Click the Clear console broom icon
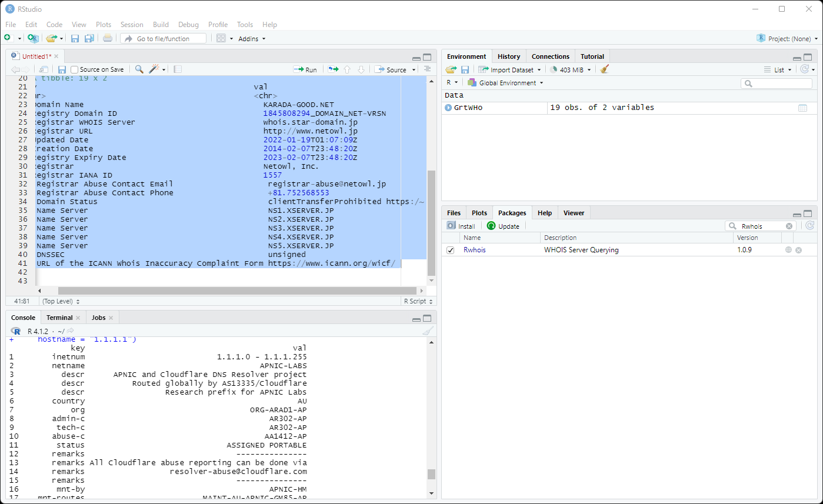This screenshot has width=823, height=504. pyautogui.click(x=428, y=331)
